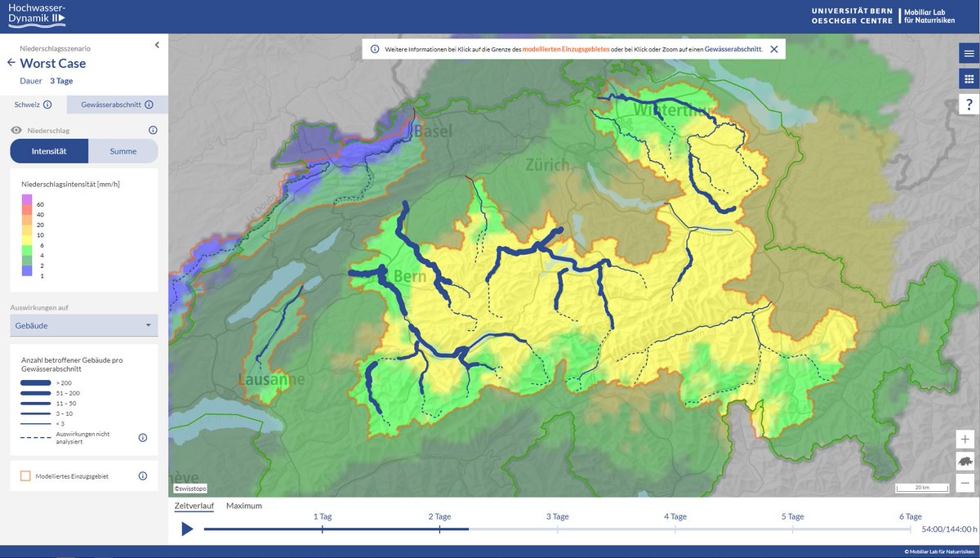The height and width of the screenshot is (558, 980).
Task: Switch to the Maximum tab
Action: (244, 506)
